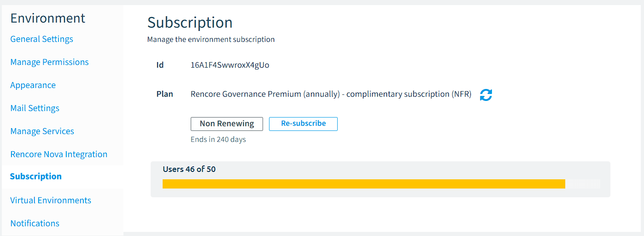The image size is (644, 236).
Task: Open Virtual Environments page
Action: pyautogui.click(x=51, y=201)
